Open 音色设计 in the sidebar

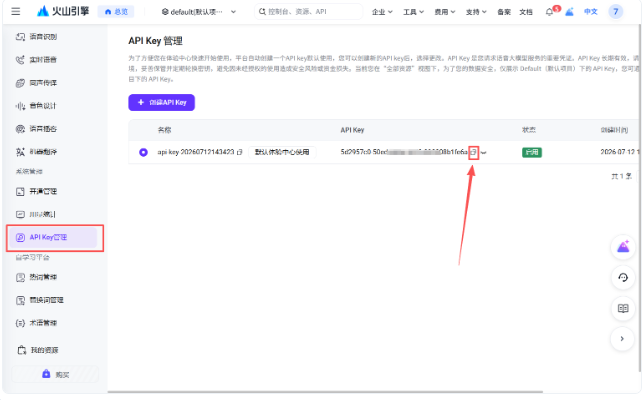click(x=36, y=106)
